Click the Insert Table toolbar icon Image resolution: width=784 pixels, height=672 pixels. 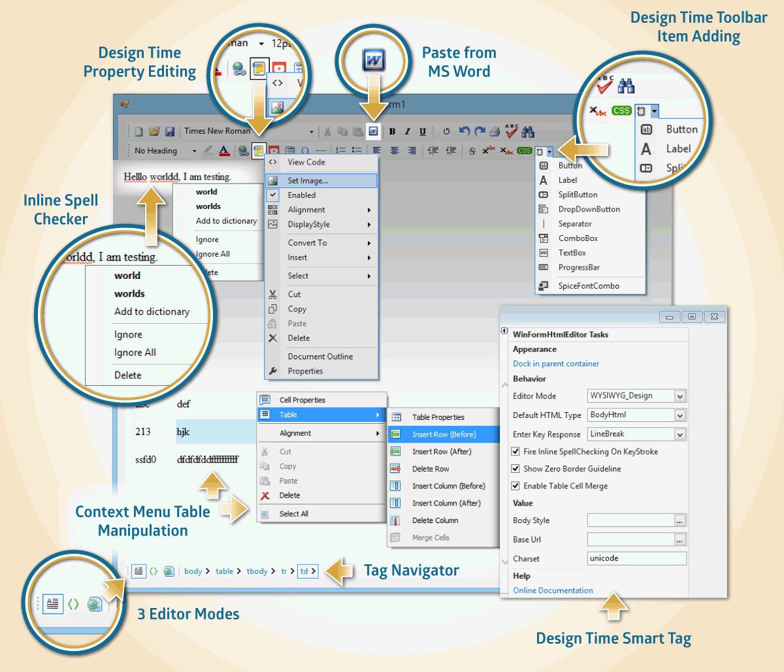(x=289, y=151)
